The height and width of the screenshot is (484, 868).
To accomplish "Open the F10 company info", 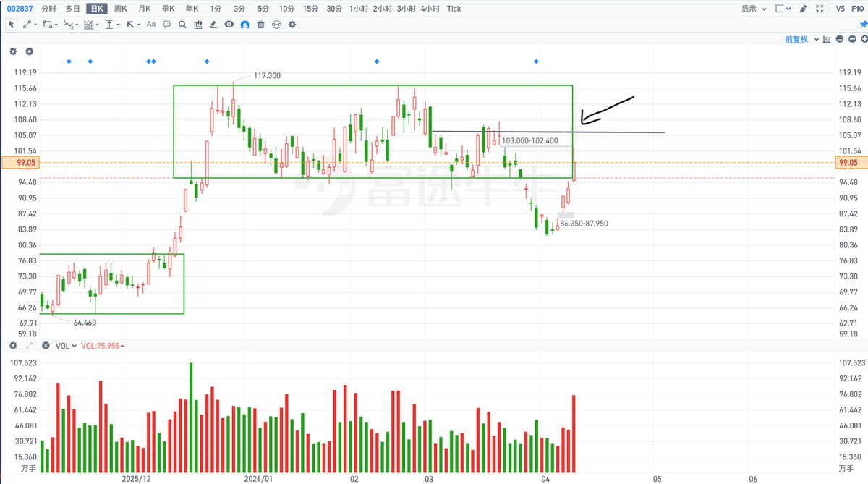I will coord(857,9).
